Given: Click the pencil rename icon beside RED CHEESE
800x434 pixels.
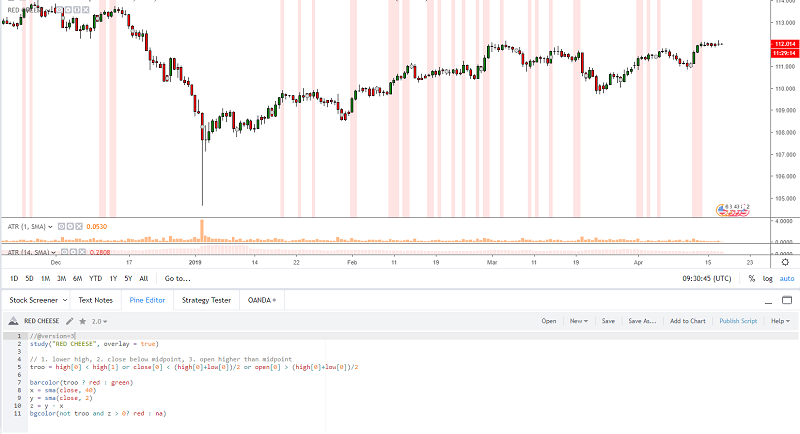Looking at the screenshot, I should pyautogui.click(x=69, y=321).
